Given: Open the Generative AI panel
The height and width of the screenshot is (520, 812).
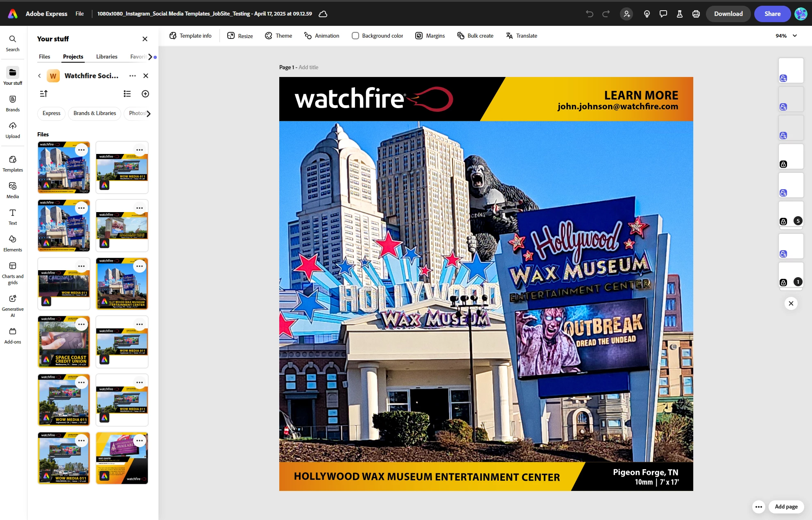Looking at the screenshot, I should coord(13,305).
